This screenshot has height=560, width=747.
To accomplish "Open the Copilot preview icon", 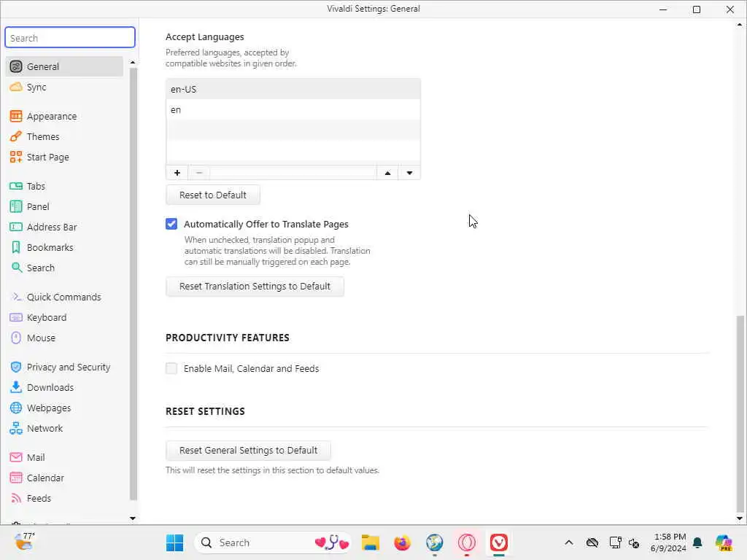I will pos(724,542).
